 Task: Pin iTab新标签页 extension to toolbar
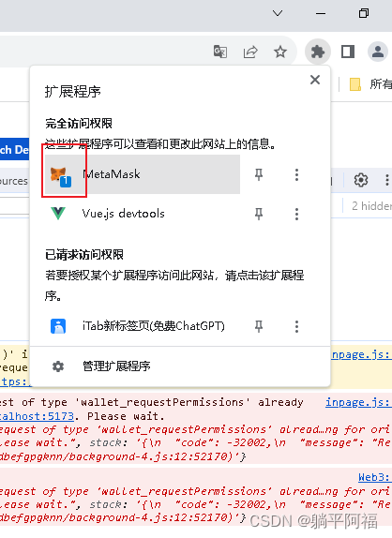(x=259, y=326)
